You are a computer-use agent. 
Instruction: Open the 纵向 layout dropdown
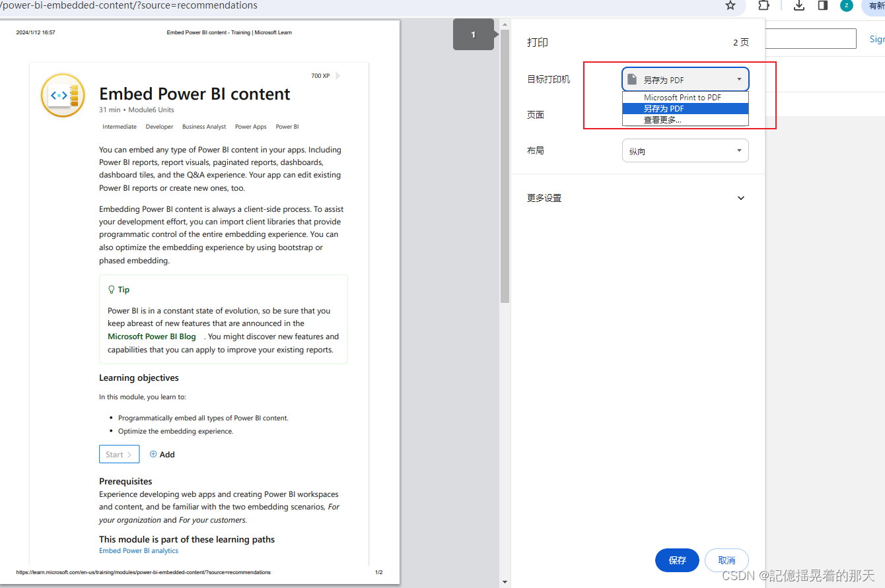coord(686,150)
